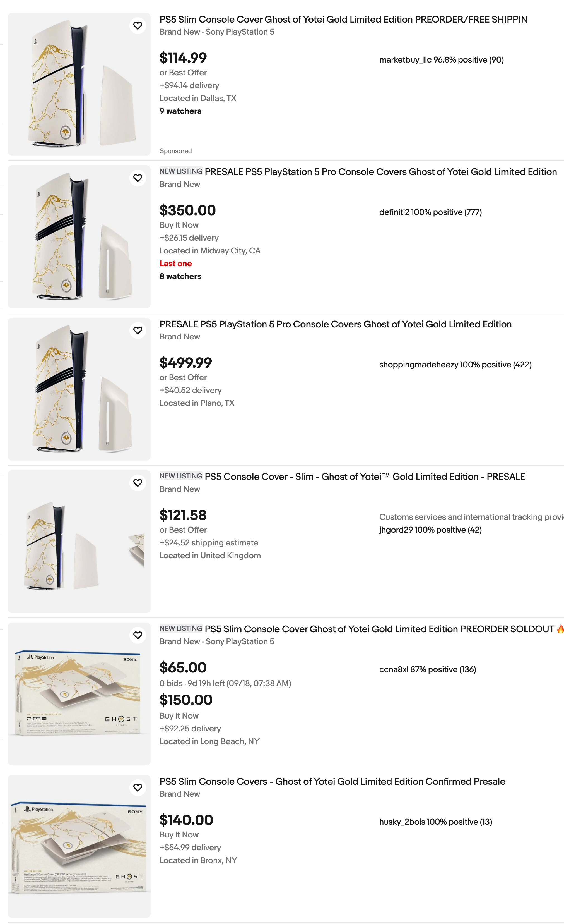Open $499.99 PRESALE PS5 Pro Console Covers title
Viewport: 564px width, 924px height.
(335, 324)
